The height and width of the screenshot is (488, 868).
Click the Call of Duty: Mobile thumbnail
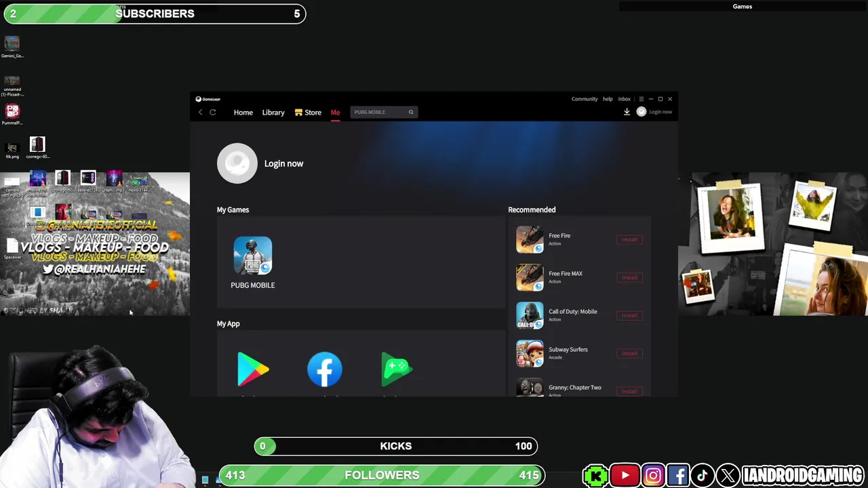(530, 315)
